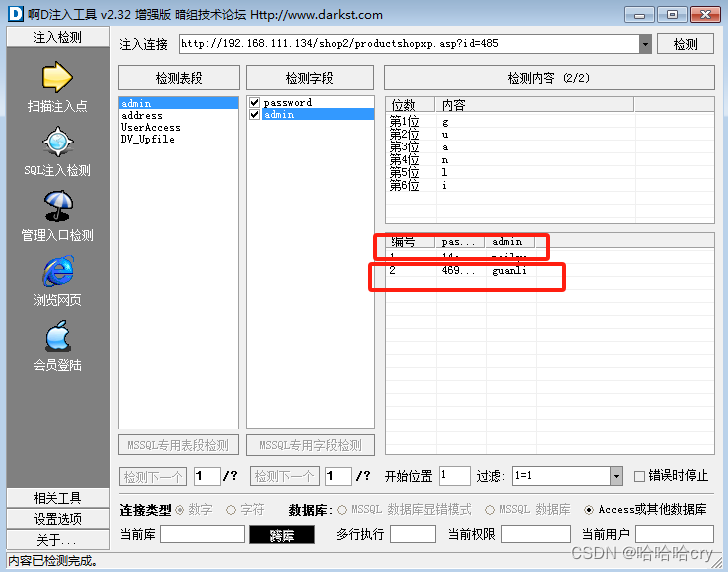
Task: Click the field index number field
Action: pos(338,476)
